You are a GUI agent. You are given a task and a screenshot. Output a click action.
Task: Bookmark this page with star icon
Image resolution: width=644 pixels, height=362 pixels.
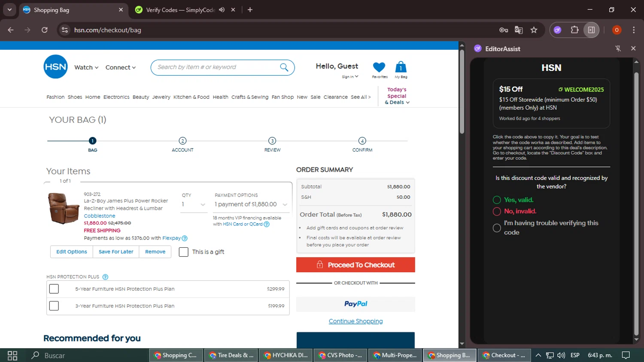tap(534, 30)
